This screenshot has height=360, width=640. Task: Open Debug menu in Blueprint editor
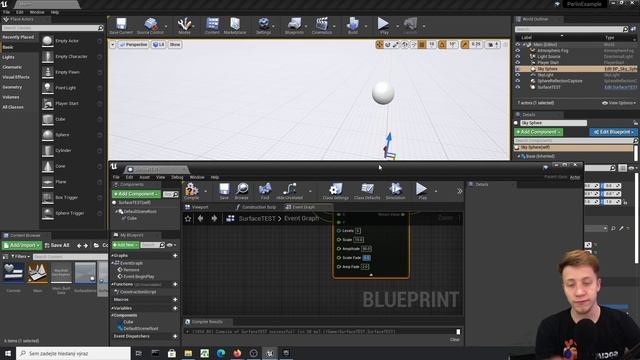click(x=178, y=177)
